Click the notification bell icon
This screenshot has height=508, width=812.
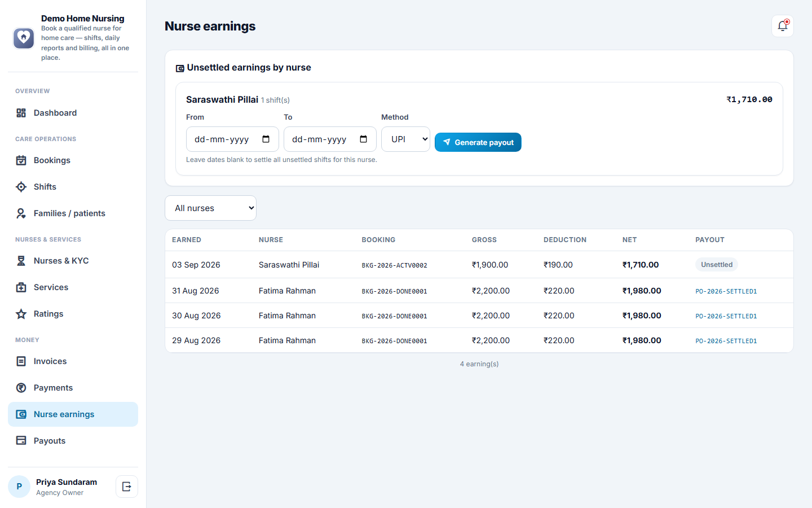pos(782,26)
